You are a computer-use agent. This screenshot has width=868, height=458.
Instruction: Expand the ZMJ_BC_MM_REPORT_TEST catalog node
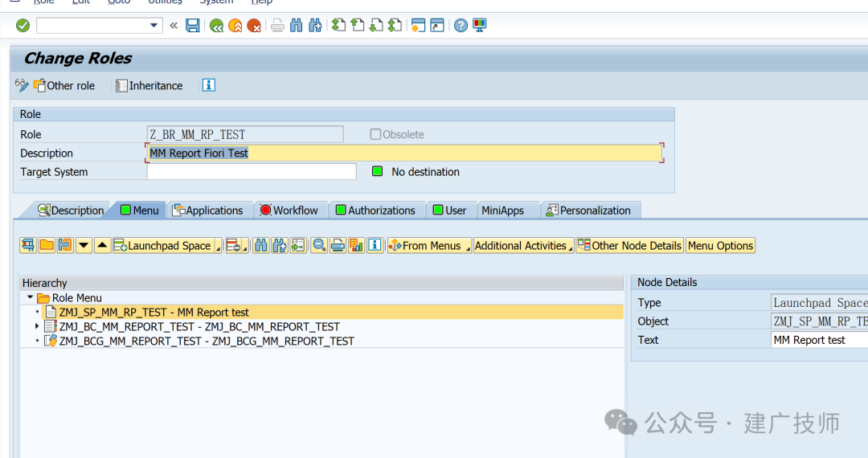(37, 326)
